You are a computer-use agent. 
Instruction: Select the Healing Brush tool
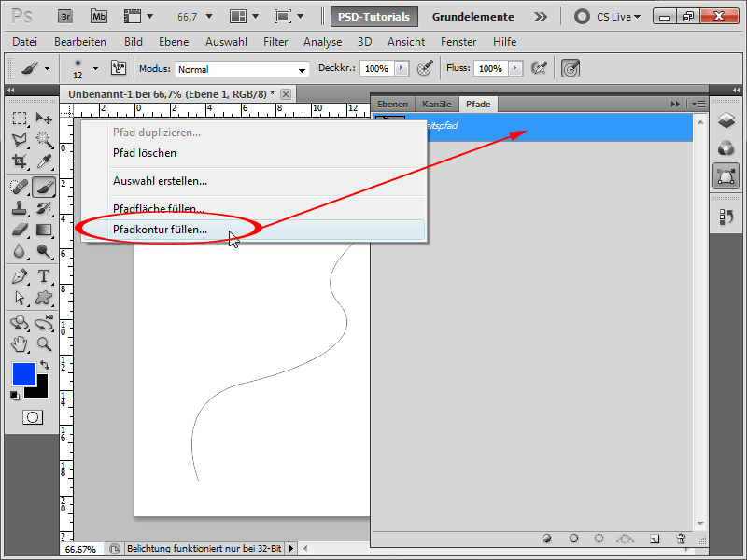(x=20, y=187)
